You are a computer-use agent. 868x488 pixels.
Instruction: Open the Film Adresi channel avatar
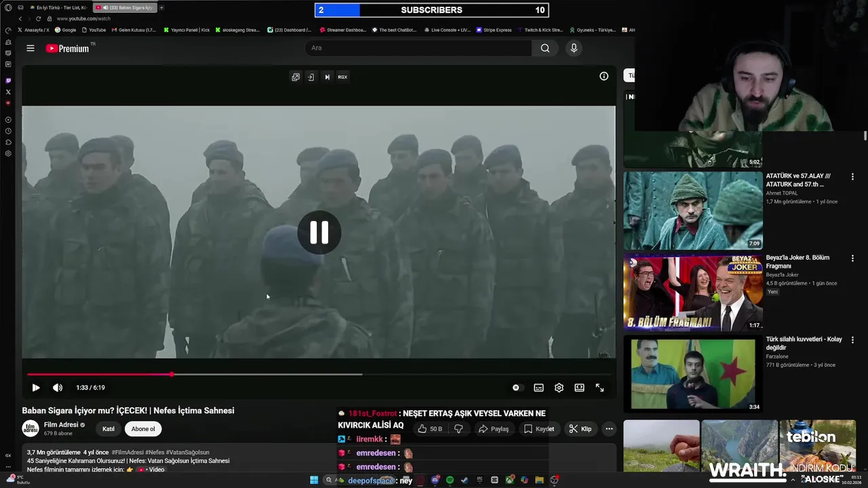[x=31, y=428]
